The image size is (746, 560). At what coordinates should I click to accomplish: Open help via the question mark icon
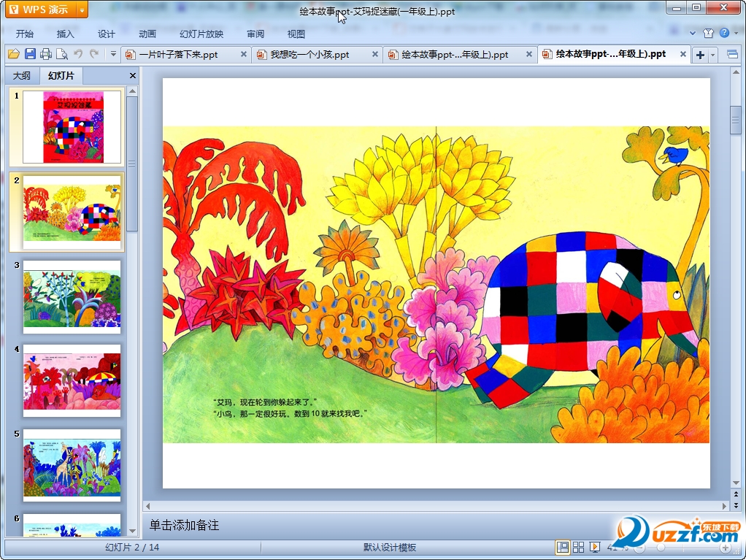[724, 33]
